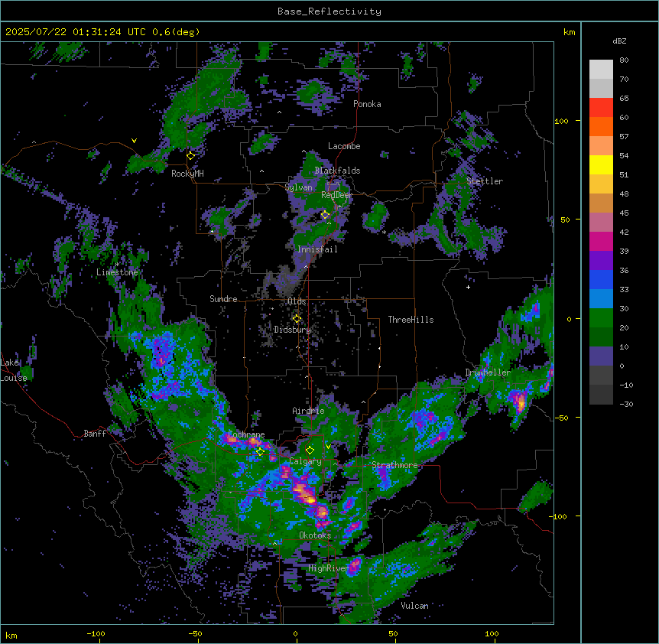The width and height of the screenshot is (659, 644).
Task: Click the Drumheller city label
Action: click(x=488, y=372)
